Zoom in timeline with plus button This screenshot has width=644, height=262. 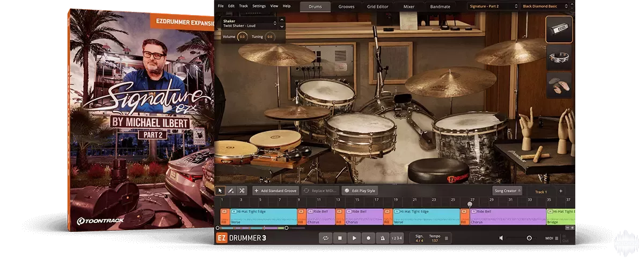572,228
